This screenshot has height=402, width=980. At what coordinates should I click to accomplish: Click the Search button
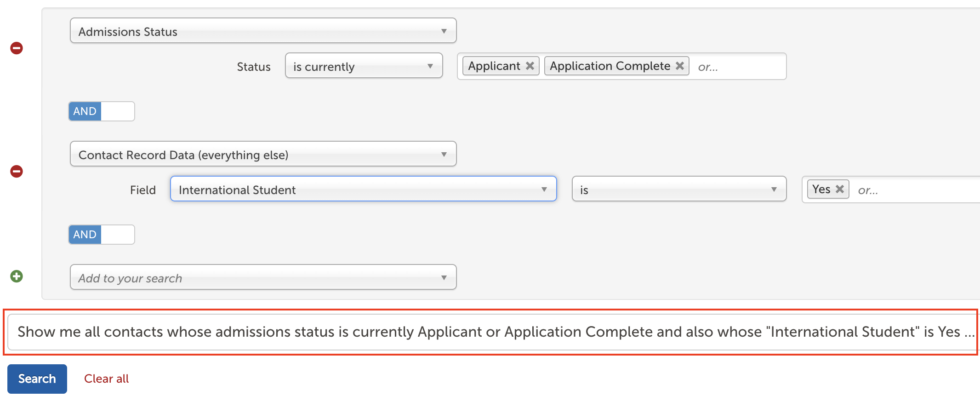(x=37, y=379)
